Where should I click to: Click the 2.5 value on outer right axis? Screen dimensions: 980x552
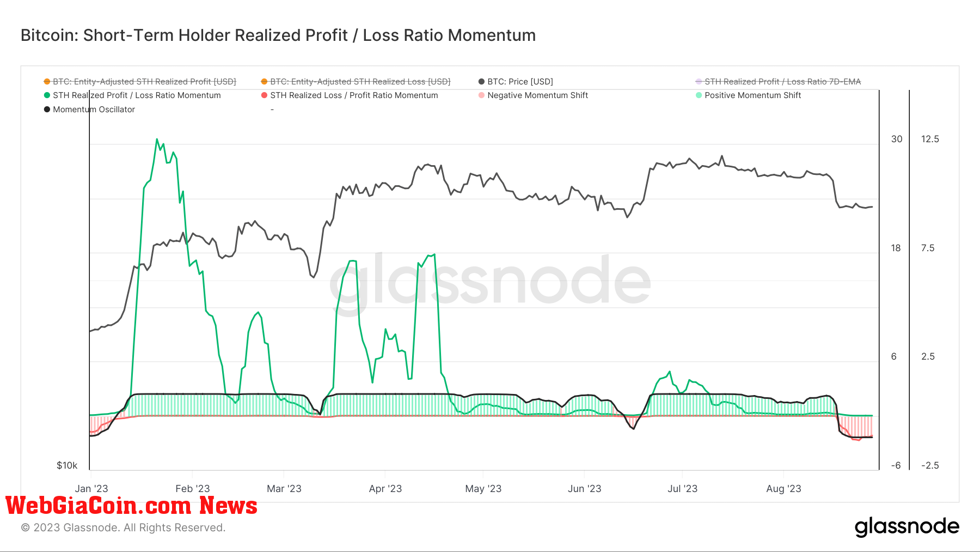pyautogui.click(x=928, y=356)
